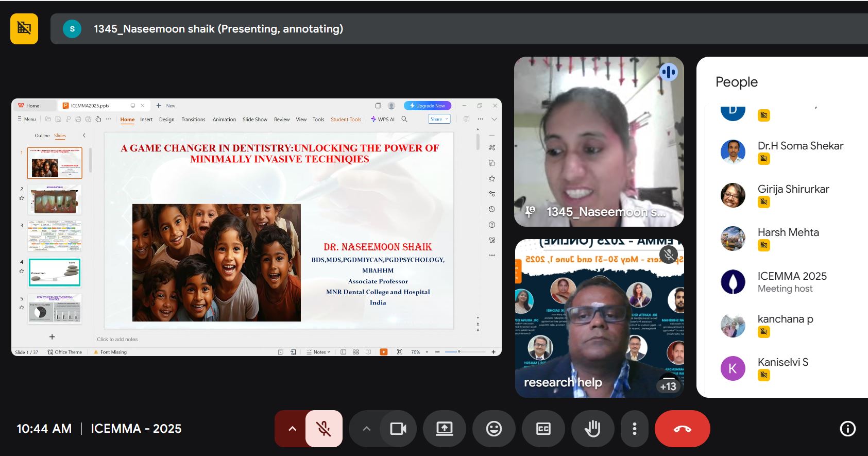The image size is (868, 456).
Task: Open the Home ribbon tab in shared WPS
Action: [127, 119]
